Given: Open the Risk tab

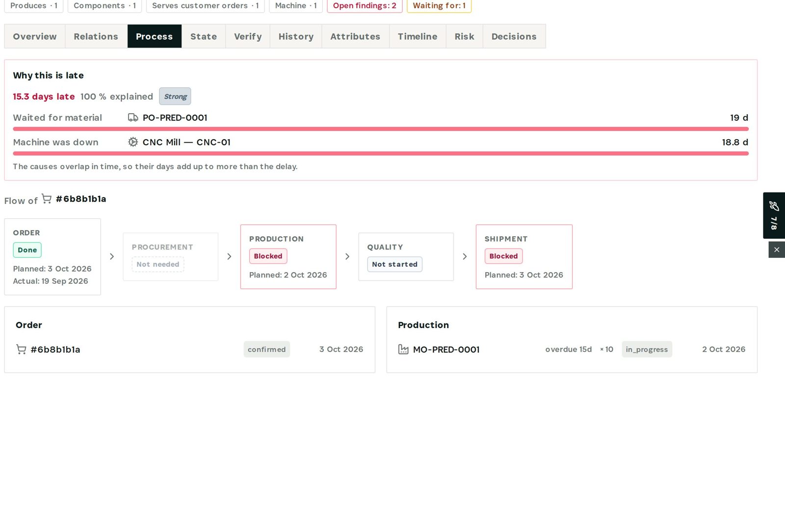Looking at the screenshot, I should click(x=465, y=36).
